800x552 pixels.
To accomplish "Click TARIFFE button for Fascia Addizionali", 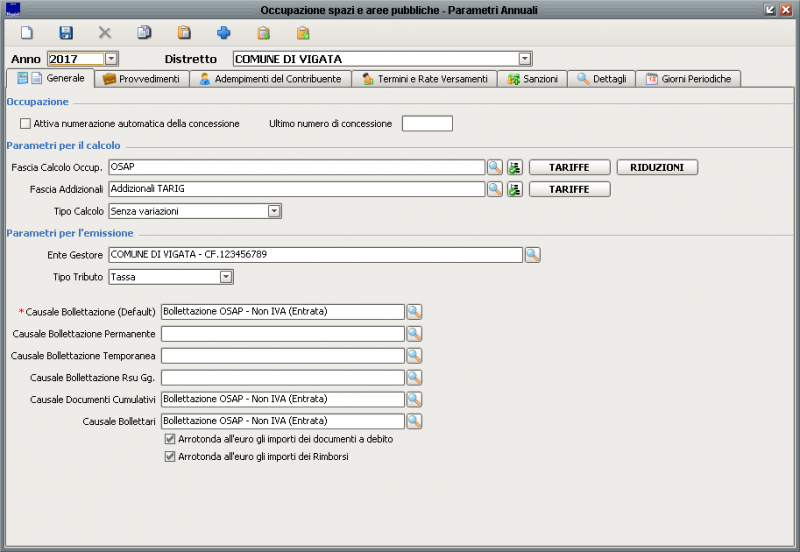I will tap(569, 189).
